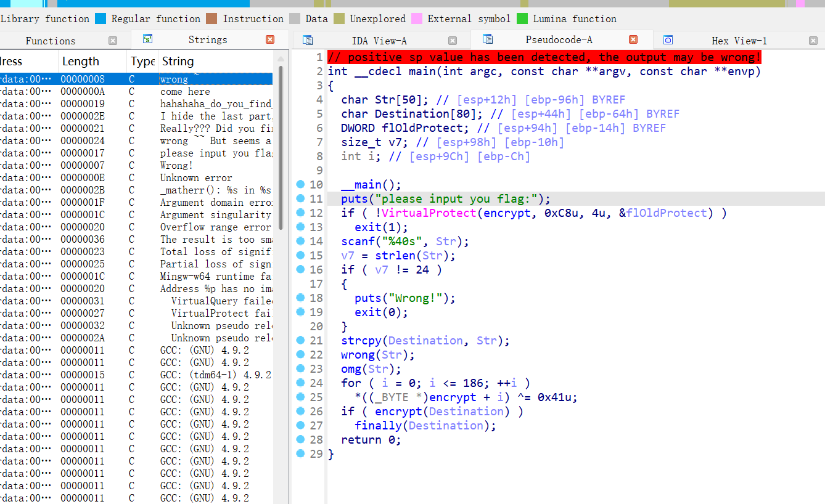Set breakpoint dot on line 19

point(300,312)
